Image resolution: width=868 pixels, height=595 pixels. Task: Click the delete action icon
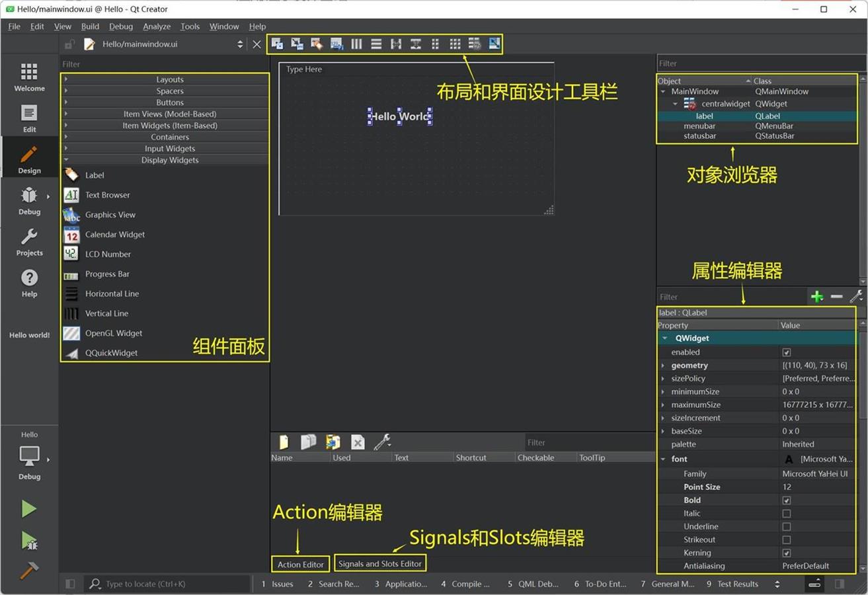coord(358,442)
